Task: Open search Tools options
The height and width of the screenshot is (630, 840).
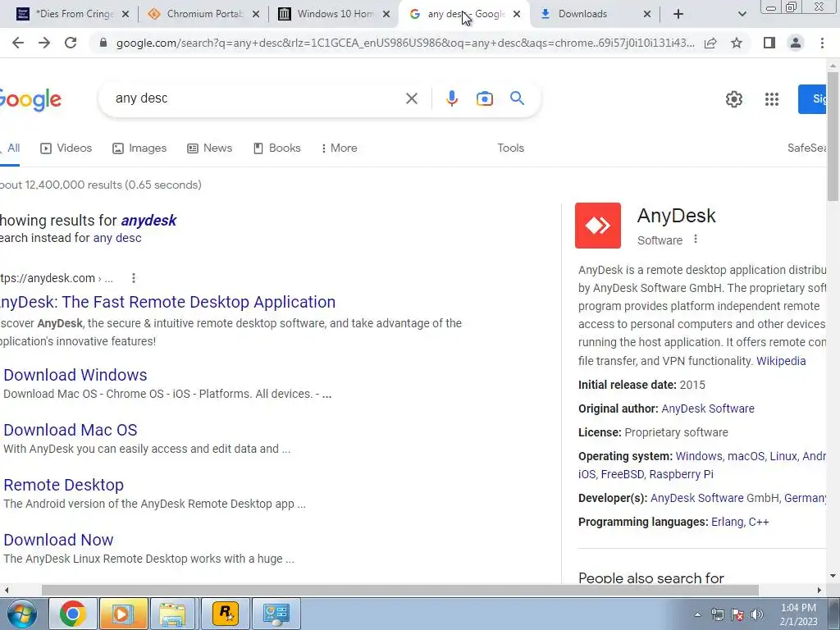Action: point(510,148)
